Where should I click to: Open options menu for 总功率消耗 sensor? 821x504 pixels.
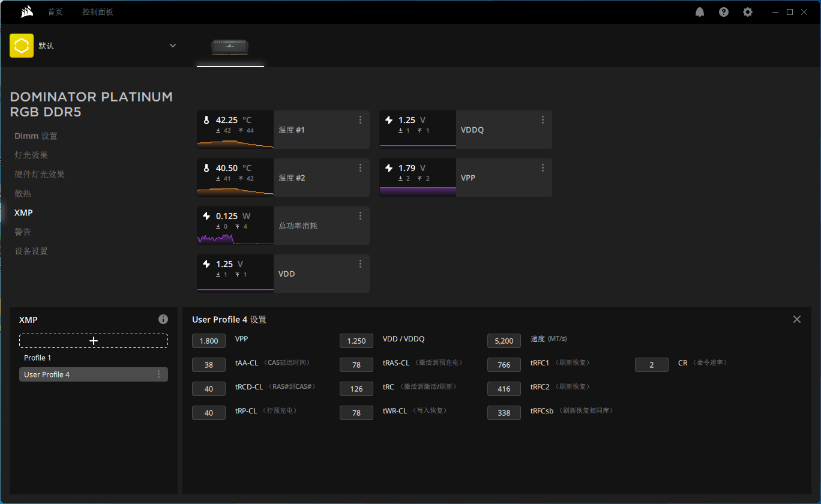360,216
